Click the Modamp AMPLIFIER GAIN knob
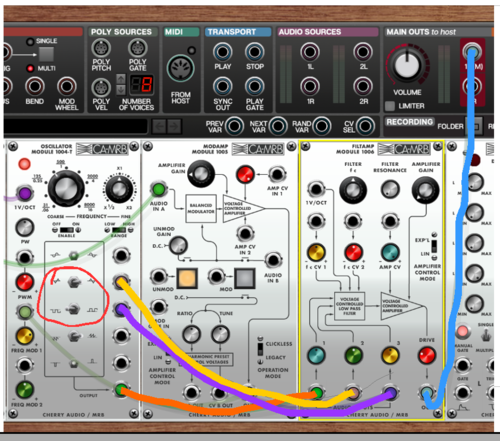The height and width of the screenshot is (441, 500). [x=201, y=174]
